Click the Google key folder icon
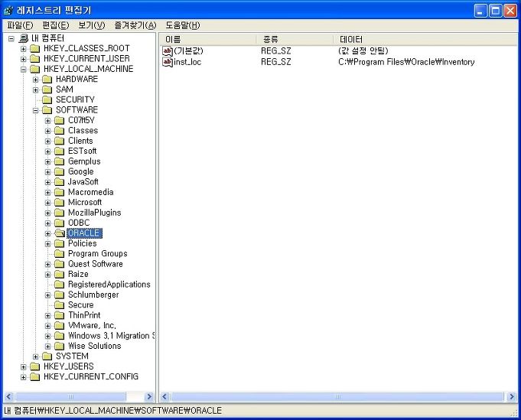The image size is (521, 420). tap(60, 172)
